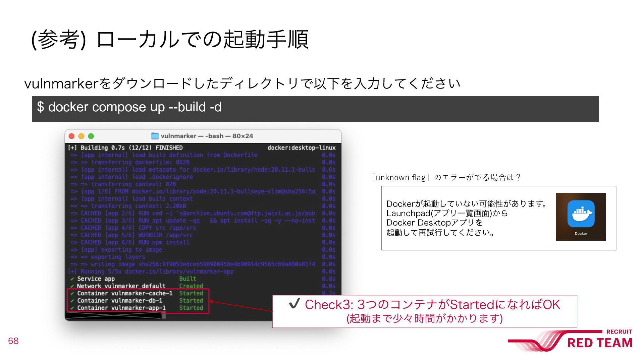Click checkmark beside Container vulnmarker-cache-1
Image resolution: width=644 pixels, height=362 pixels.
tap(72, 293)
